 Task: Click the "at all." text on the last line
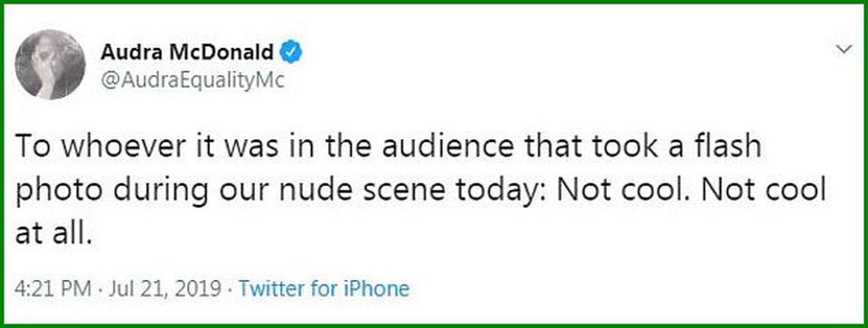click(52, 235)
